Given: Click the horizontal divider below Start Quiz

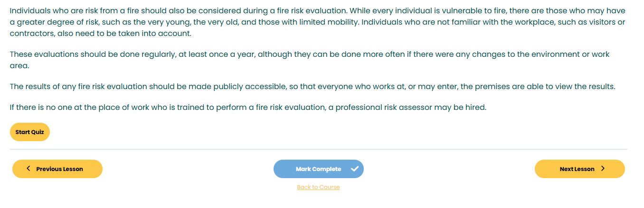Looking at the screenshot, I should click(x=319, y=149).
